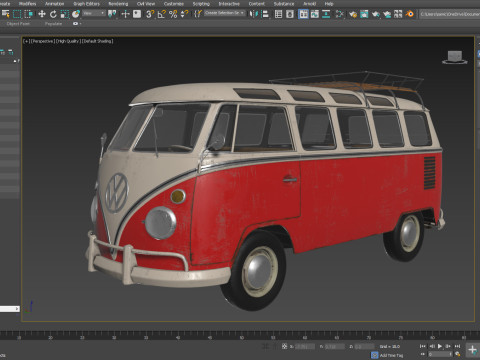Toggle the Percent Snap button

pyautogui.click(x=173, y=14)
